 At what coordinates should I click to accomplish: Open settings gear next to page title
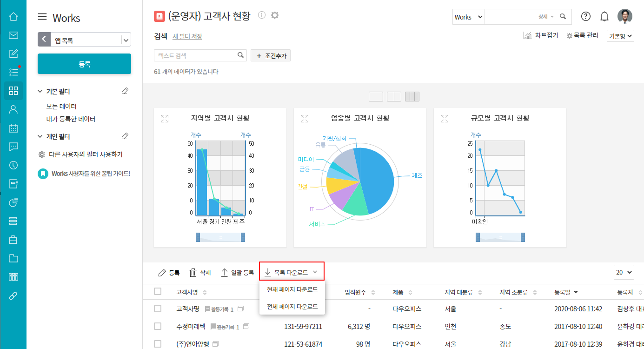point(275,15)
